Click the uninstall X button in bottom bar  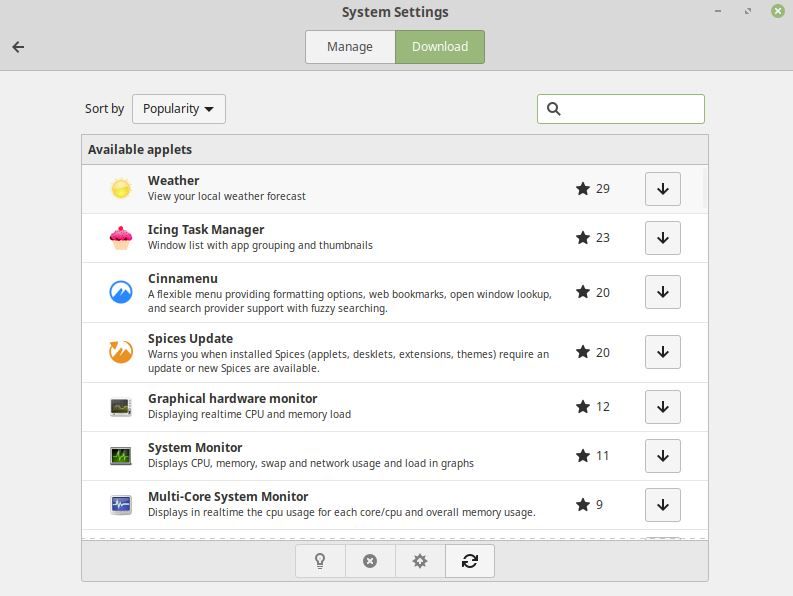(370, 561)
